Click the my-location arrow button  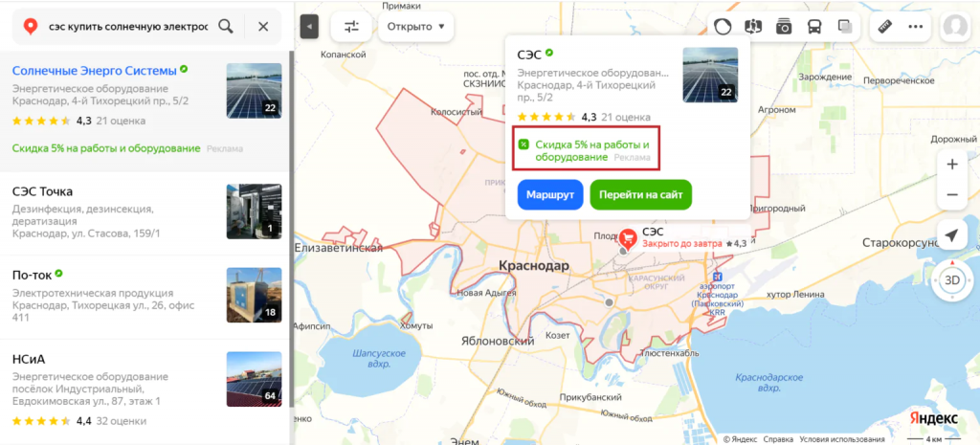coord(952,235)
